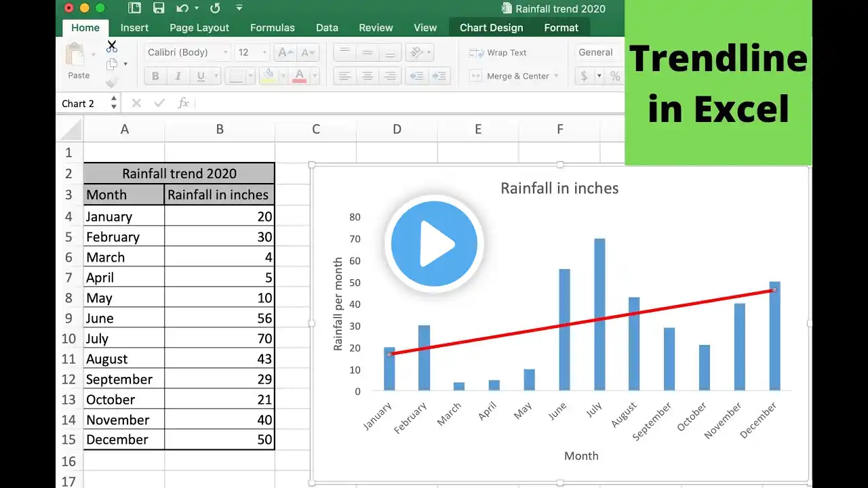Viewport: 868px width, 488px height.
Task: Open the Review tab
Action: pos(376,28)
